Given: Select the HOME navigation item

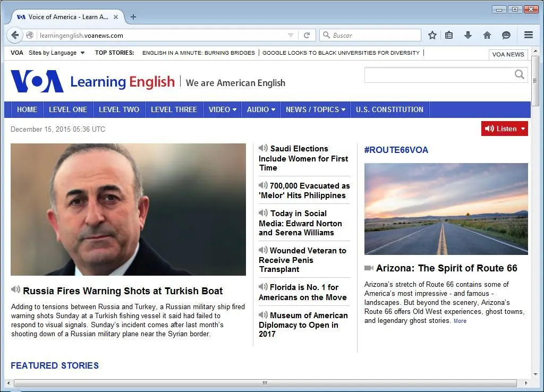Looking at the screenshot, I should point(27,109).
